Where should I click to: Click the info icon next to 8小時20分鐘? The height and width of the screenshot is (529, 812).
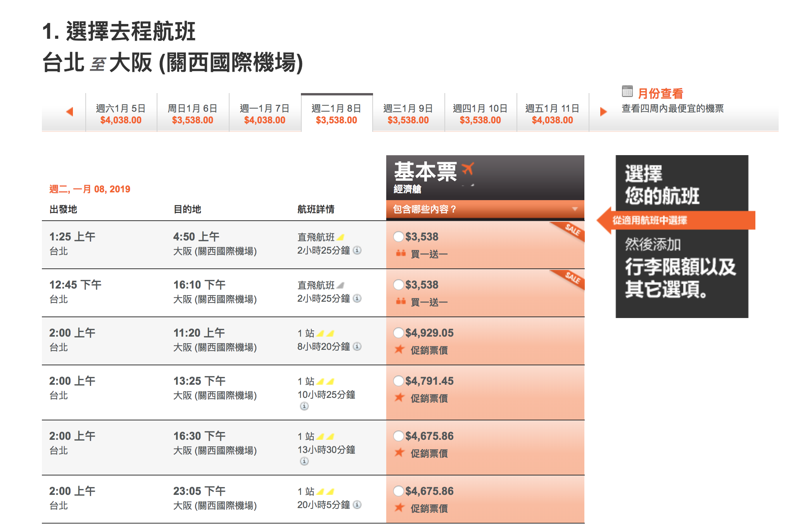[357, 346]
